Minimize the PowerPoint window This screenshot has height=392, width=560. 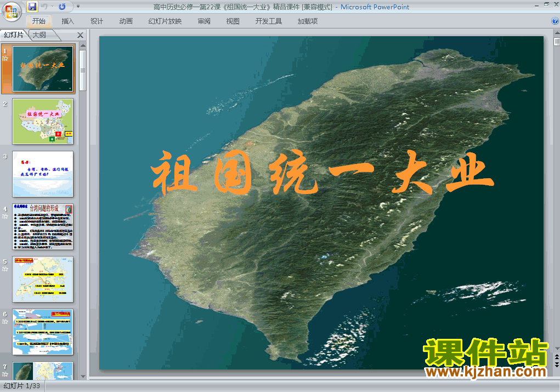tap(536, 4)
